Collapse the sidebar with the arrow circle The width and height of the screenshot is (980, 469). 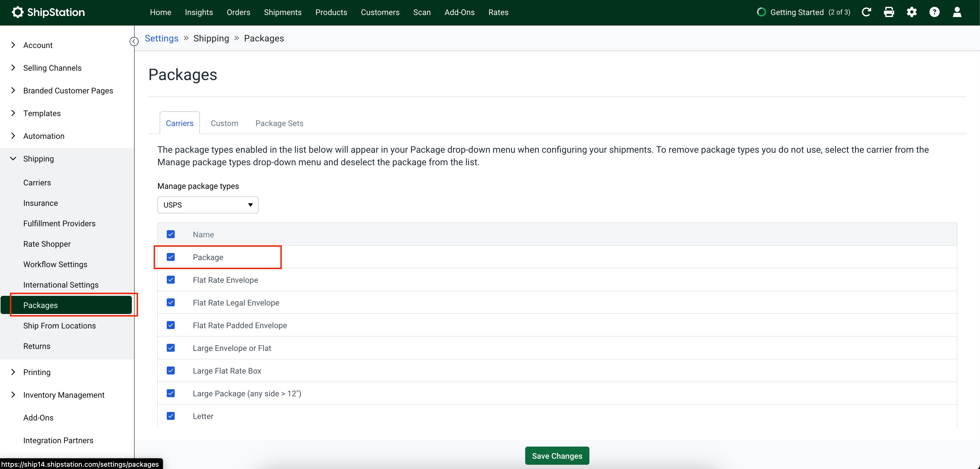[x=134, y=41]
